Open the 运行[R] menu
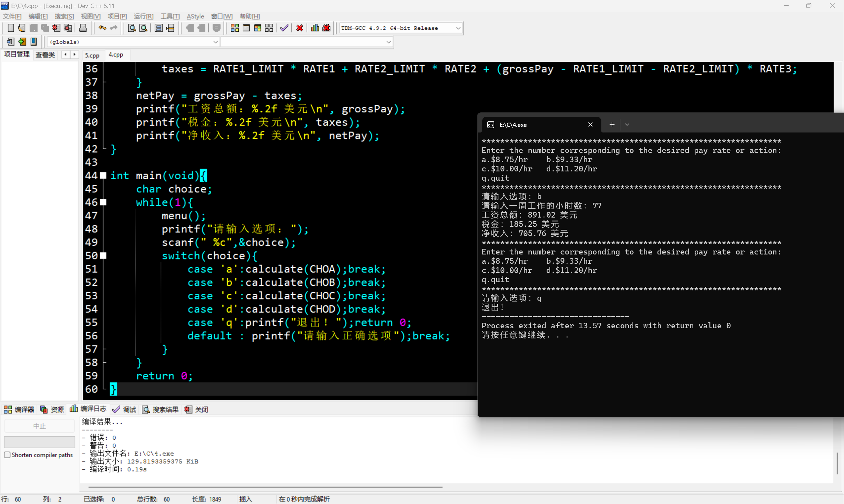844x504 pixels. tap(143, 16)
